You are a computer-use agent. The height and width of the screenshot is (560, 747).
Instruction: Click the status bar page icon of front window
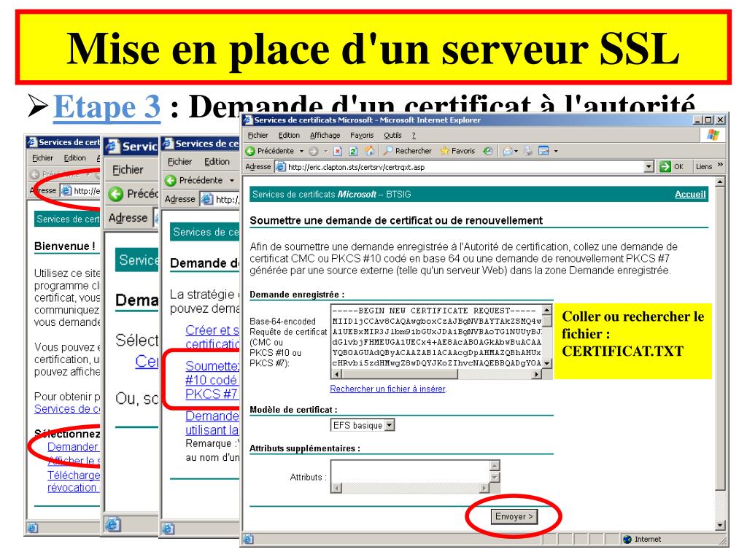pyautogui.click(x=248, y=539)
